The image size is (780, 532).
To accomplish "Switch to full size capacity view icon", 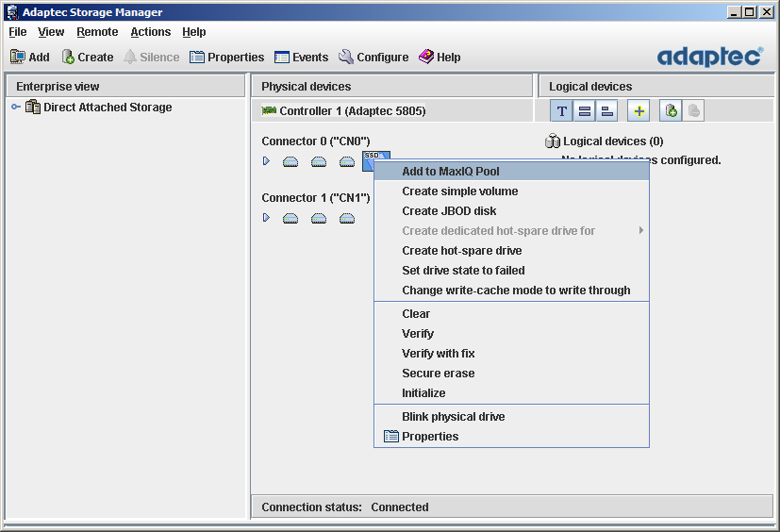I will (585, 111).
